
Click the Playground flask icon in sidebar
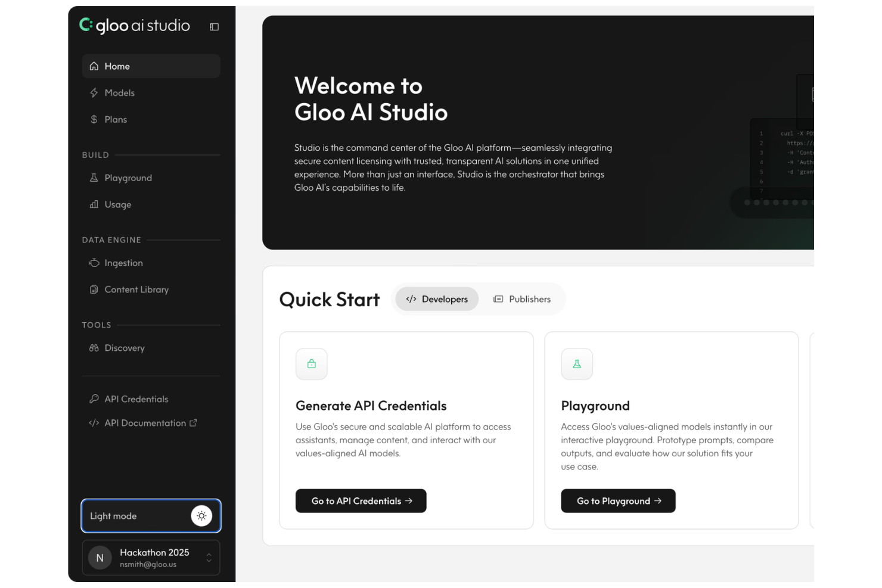(x=94, y=178)
